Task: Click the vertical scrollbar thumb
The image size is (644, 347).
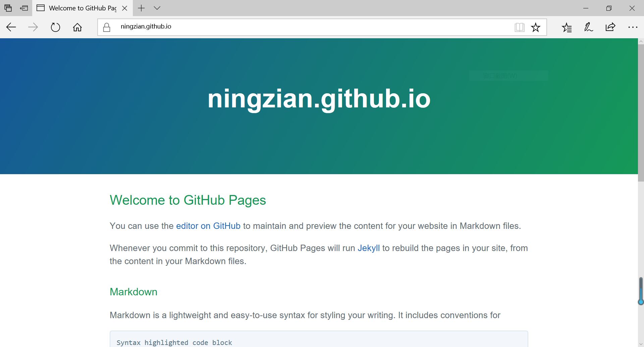Action: tap(641, 113)
